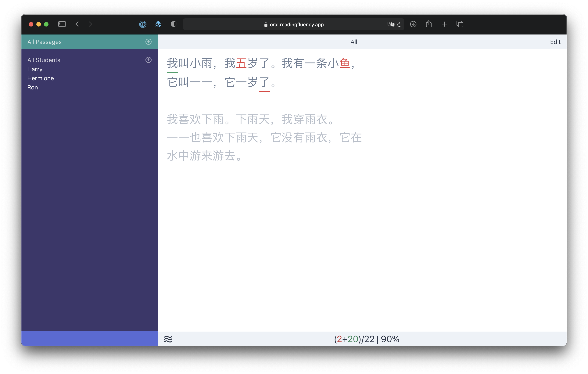Select All Passages header

coord(45,42)
